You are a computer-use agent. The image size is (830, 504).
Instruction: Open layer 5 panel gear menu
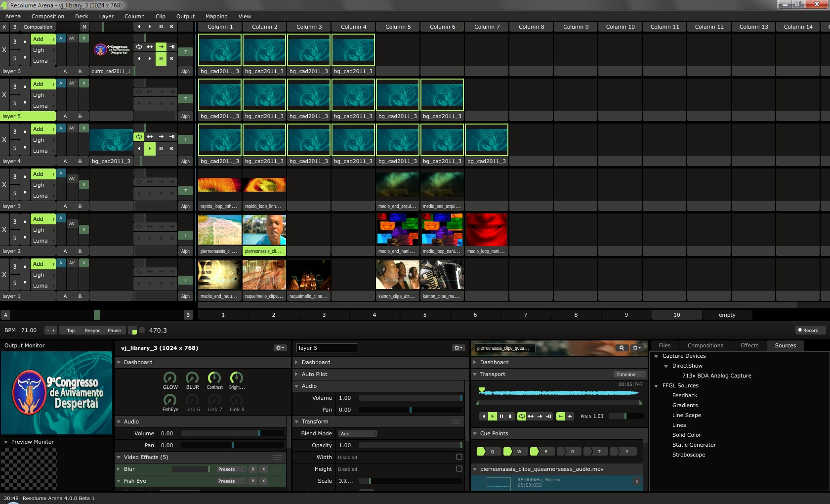(458, 348)
